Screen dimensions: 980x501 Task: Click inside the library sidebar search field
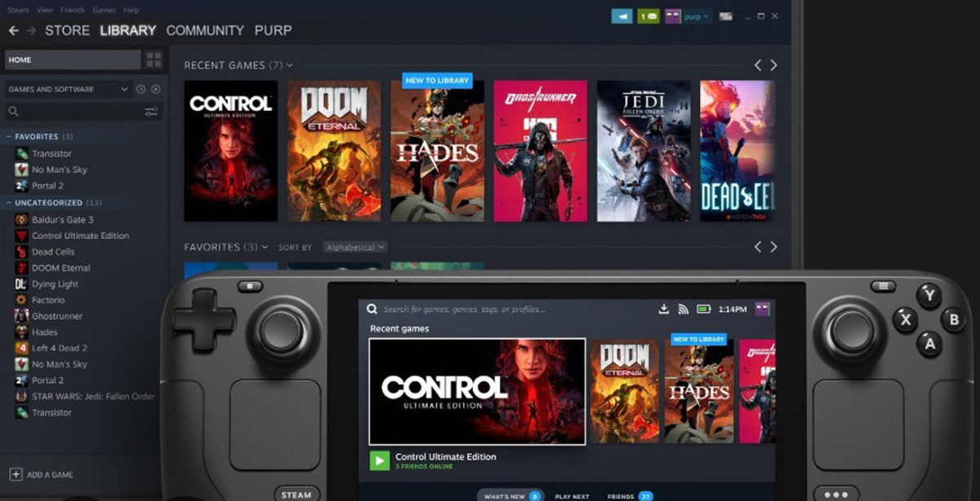click(x=84, y=112)
